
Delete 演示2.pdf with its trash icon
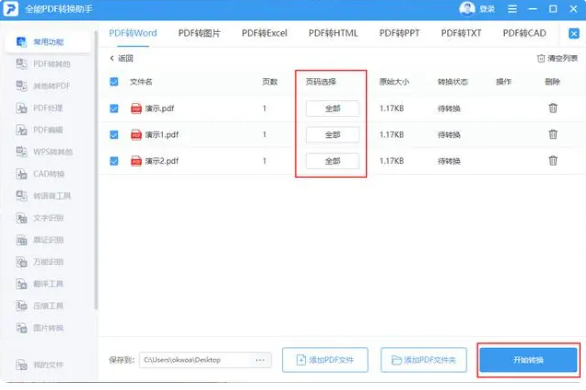(x=553, y=161)
